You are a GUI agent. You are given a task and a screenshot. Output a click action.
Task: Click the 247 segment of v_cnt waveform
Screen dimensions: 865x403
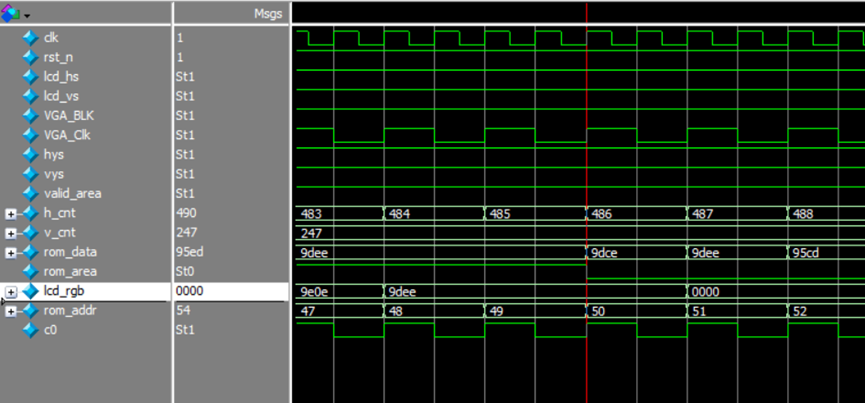[580, 233]
